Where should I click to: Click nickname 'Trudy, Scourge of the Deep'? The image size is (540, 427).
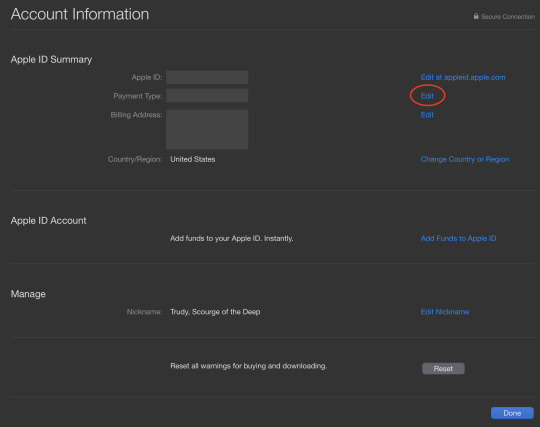pos(215,312)
